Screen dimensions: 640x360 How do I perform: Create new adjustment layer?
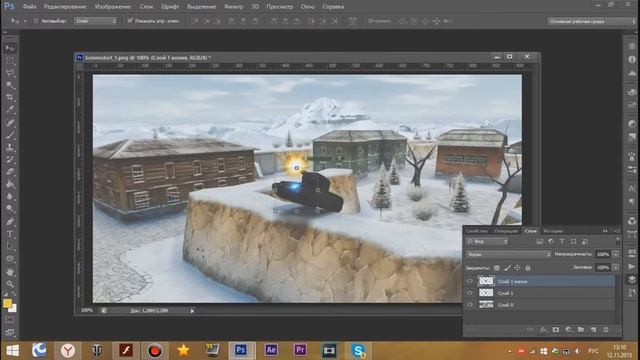point(569,330)
